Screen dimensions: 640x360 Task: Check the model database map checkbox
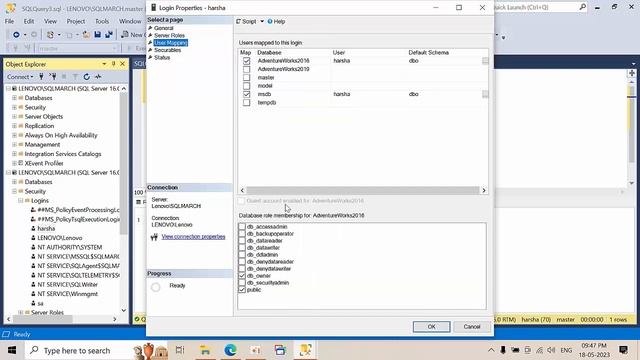click(246, 86)
